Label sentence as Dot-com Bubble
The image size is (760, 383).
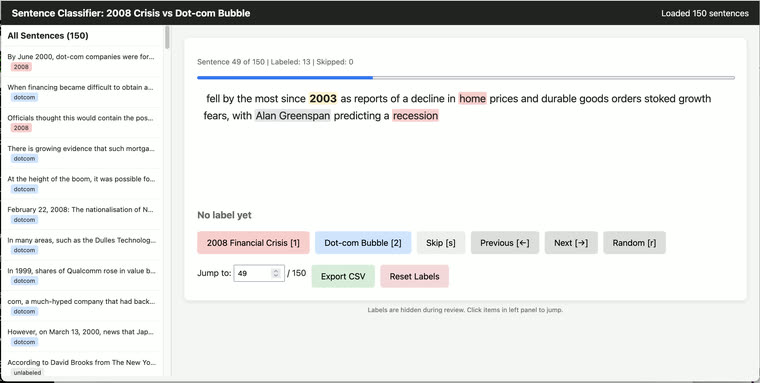(x=363, y=242)
